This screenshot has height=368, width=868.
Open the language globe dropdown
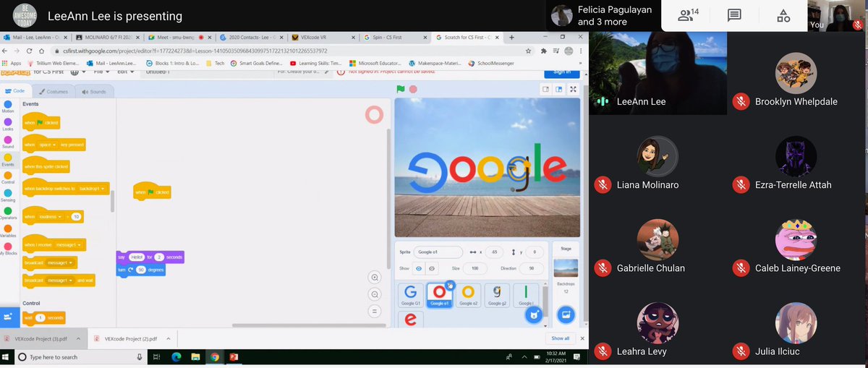(78, 72)
